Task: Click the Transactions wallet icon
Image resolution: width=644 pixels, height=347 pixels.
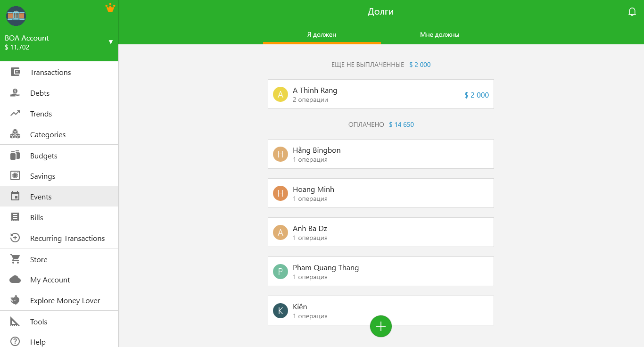Action: tap(15, 72)
